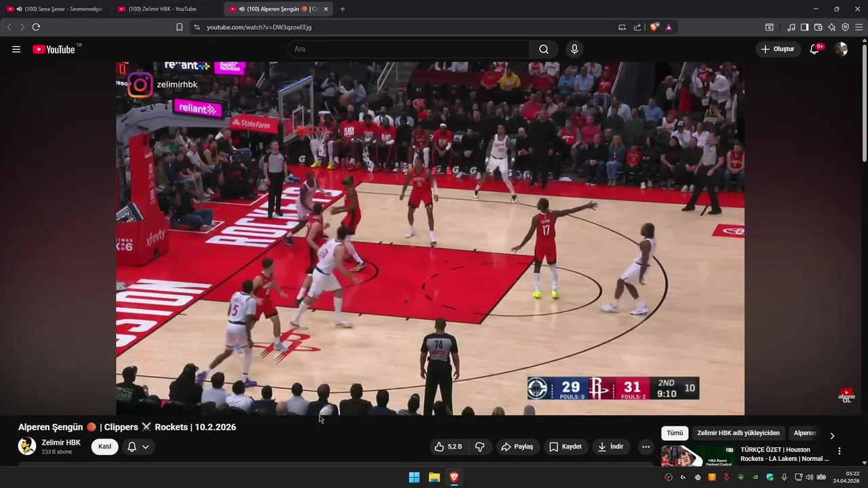Viewport: 868px width, 488px height.
Task: Open the YouTube hamburger guide menu
Action: [16, 49]
